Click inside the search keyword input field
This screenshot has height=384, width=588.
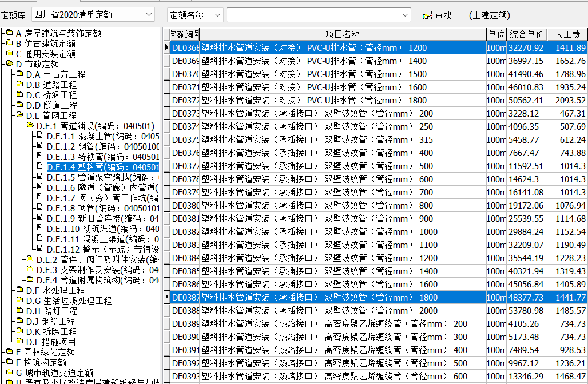click(313, 15)
